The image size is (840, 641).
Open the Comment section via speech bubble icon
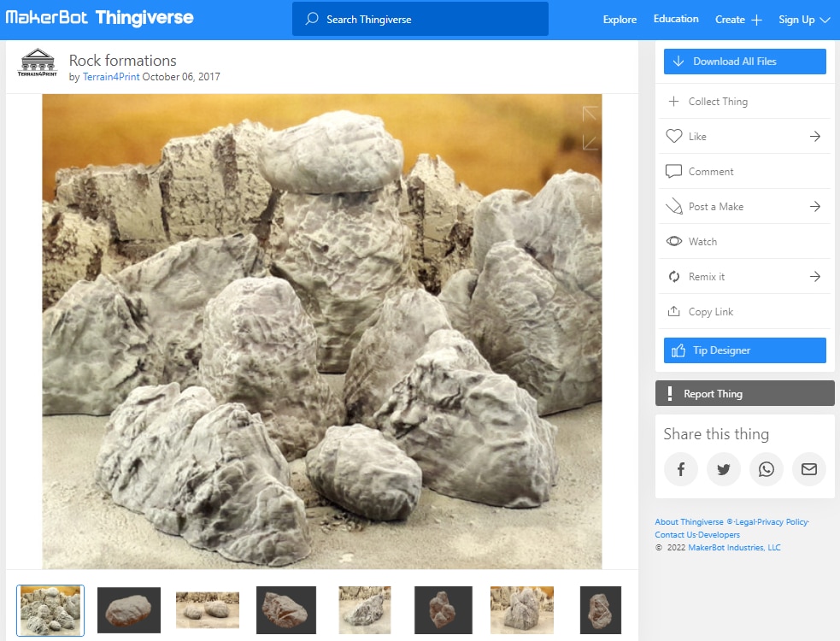pos(675,171)
